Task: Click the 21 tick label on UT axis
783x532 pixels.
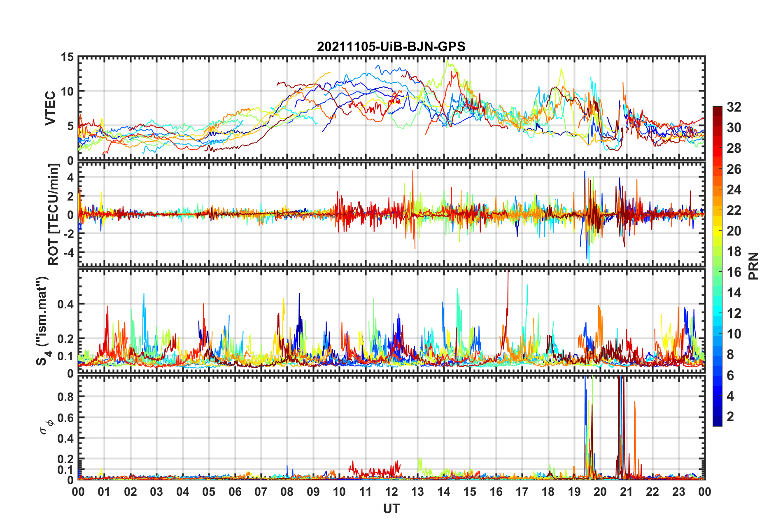Action: click(627, 492)
